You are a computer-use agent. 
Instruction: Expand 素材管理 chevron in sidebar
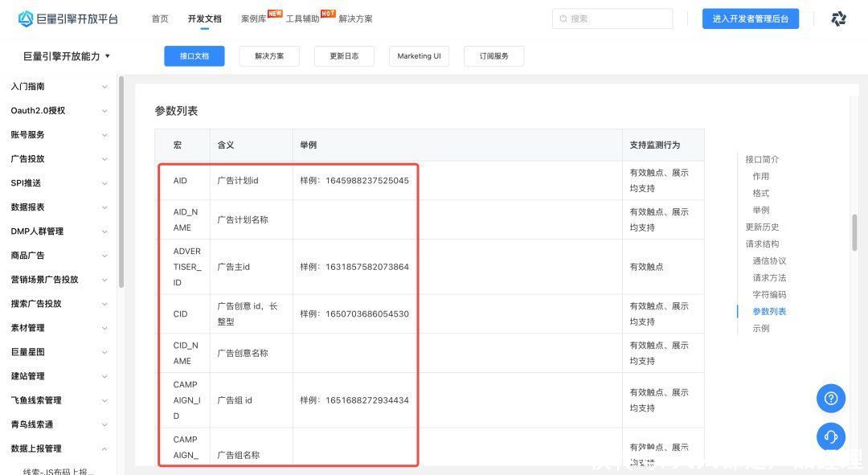pos(104,328)
